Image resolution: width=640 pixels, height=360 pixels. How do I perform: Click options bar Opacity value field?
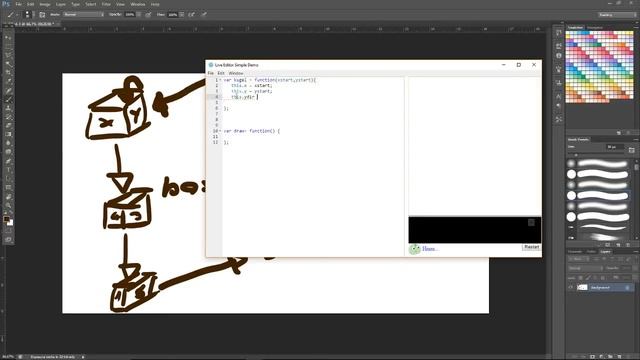tap(130, 15)
